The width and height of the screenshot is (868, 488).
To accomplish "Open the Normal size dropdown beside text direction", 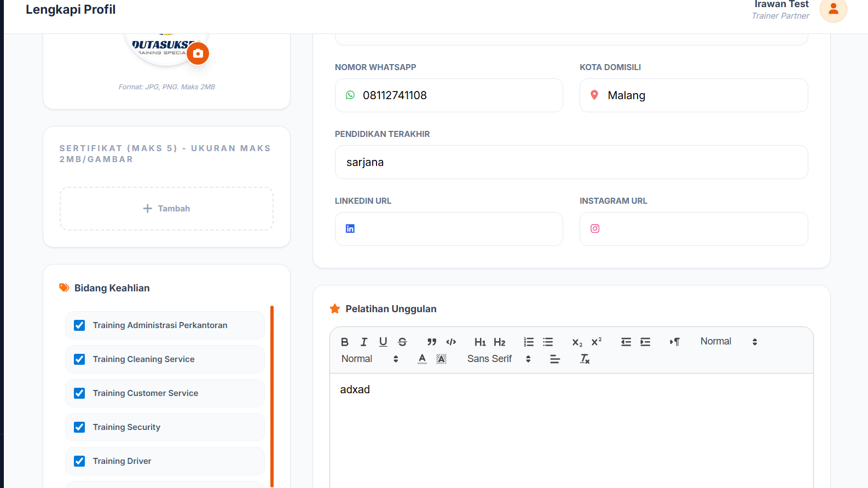I will pyautogui.click(x=728, y=342).
